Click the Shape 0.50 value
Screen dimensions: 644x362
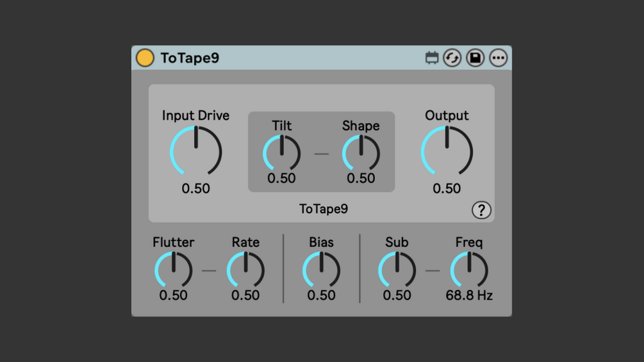361,178
